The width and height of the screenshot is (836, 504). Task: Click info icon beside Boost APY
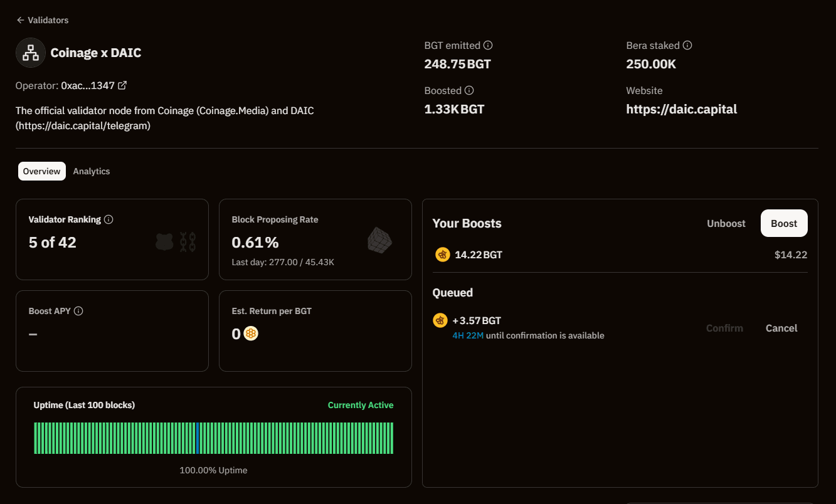click(78, 311)
